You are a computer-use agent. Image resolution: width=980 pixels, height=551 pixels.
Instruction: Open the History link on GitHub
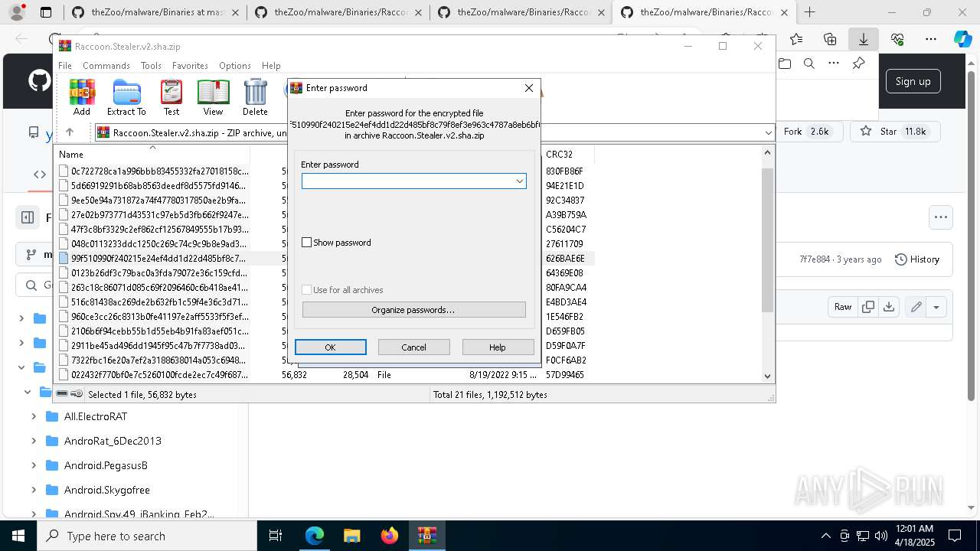tap(916, 259)
